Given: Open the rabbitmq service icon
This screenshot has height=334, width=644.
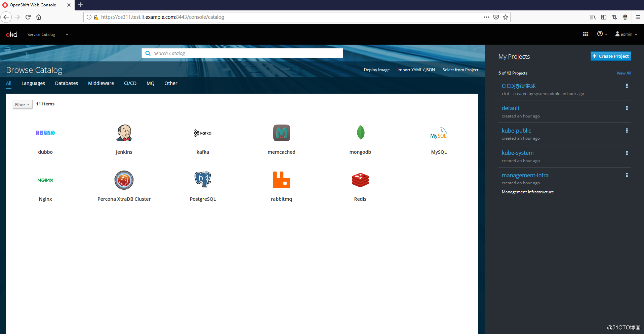Looking at the screenshot, I should click(x=282, y=180).
